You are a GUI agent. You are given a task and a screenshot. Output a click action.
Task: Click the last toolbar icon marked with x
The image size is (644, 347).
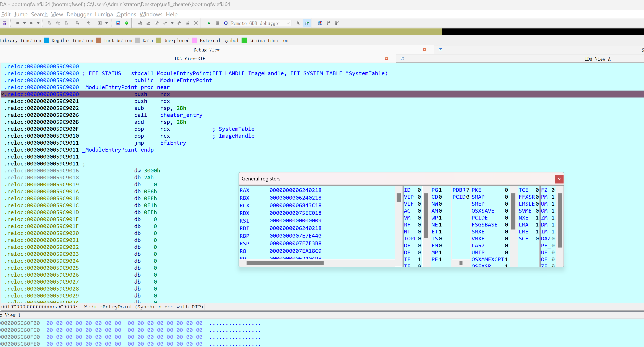337,23
